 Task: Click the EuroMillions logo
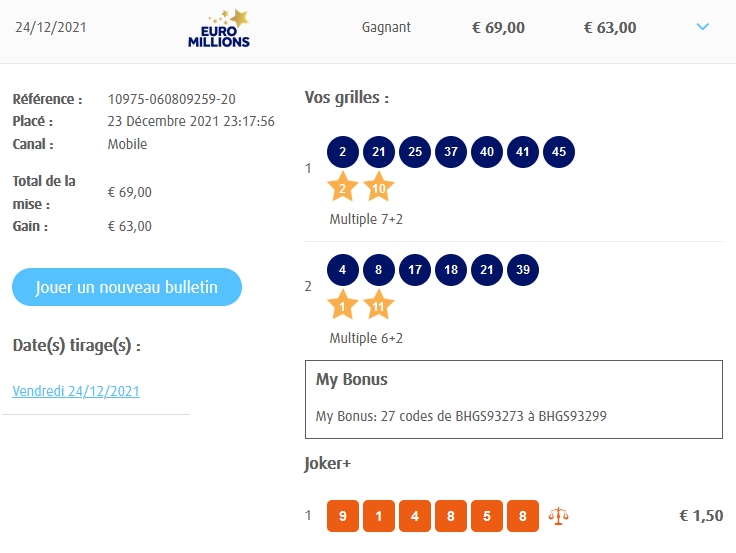(x=219, y=29)
